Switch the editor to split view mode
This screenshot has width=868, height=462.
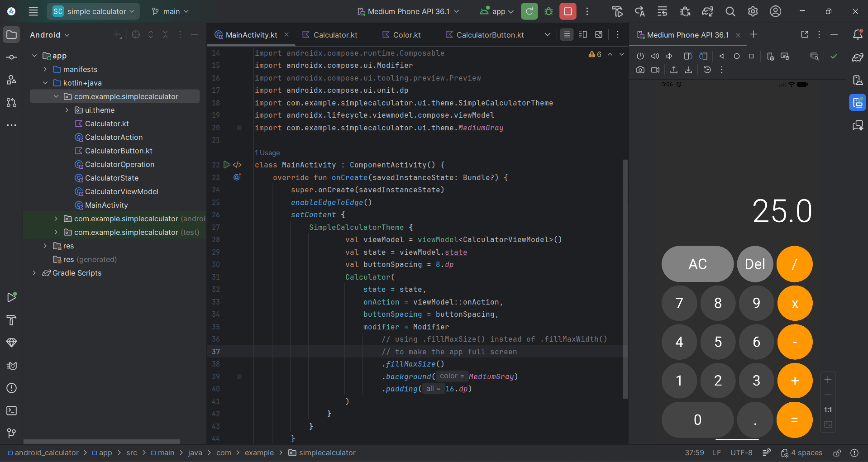(583, 34)
